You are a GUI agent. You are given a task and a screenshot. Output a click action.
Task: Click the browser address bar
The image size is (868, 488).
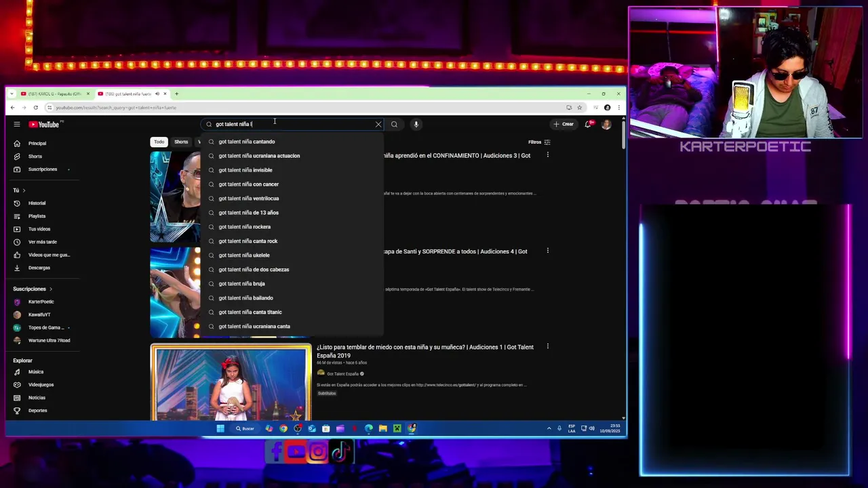pyautogui.click(x=305, y=107)
